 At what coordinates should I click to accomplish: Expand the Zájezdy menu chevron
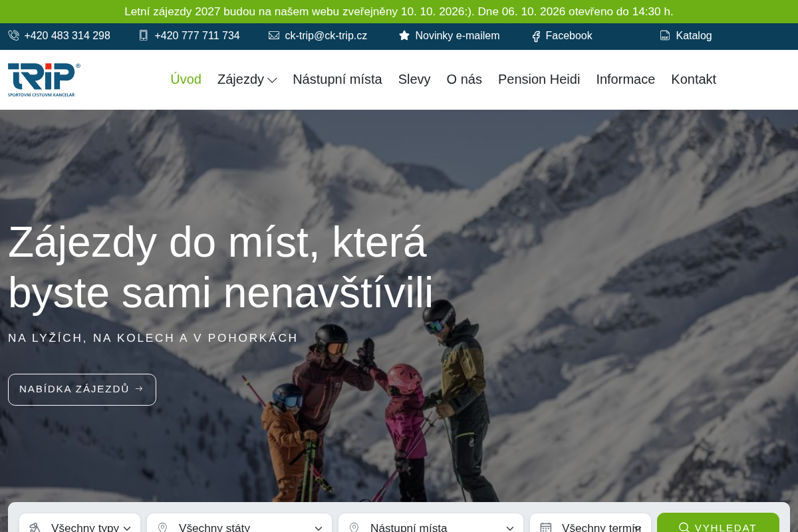[272, 80]
